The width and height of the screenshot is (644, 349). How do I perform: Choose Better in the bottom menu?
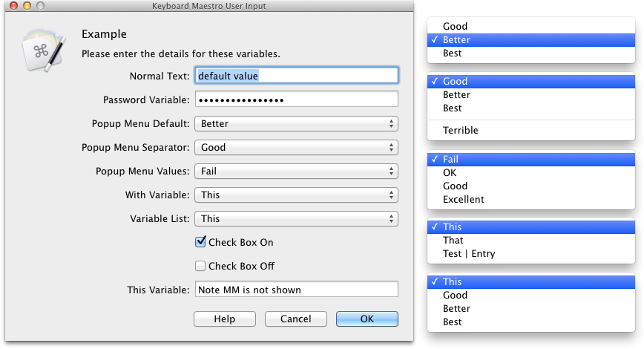(531, 309)
